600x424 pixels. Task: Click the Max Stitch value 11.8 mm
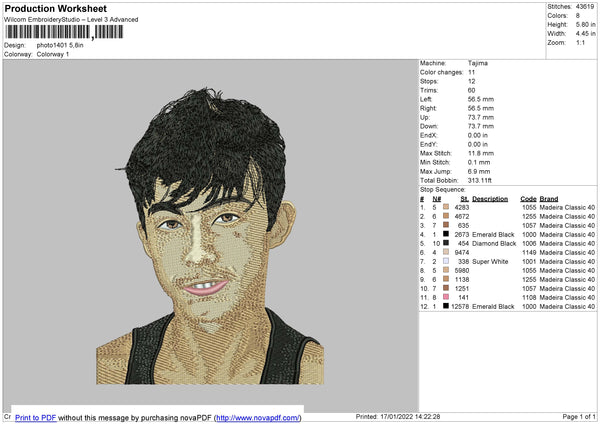[481, 153]
